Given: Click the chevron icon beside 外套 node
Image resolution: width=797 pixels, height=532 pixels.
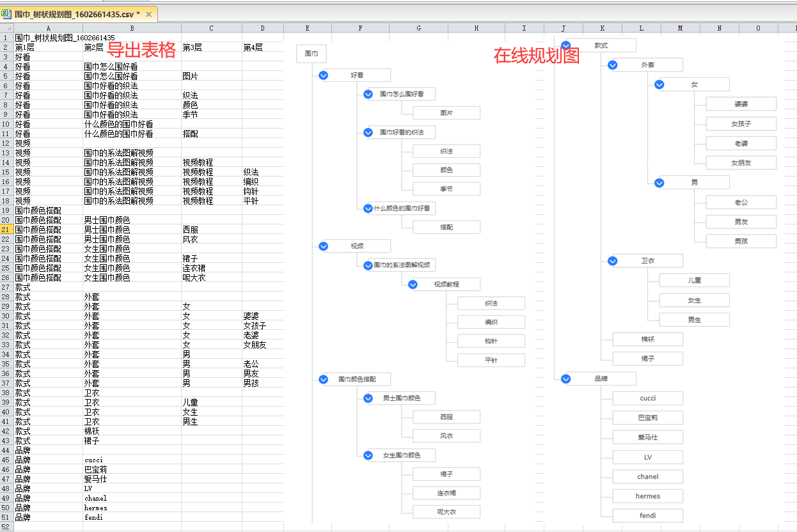Looking at the screenshot, I should (x=612, y=65).
